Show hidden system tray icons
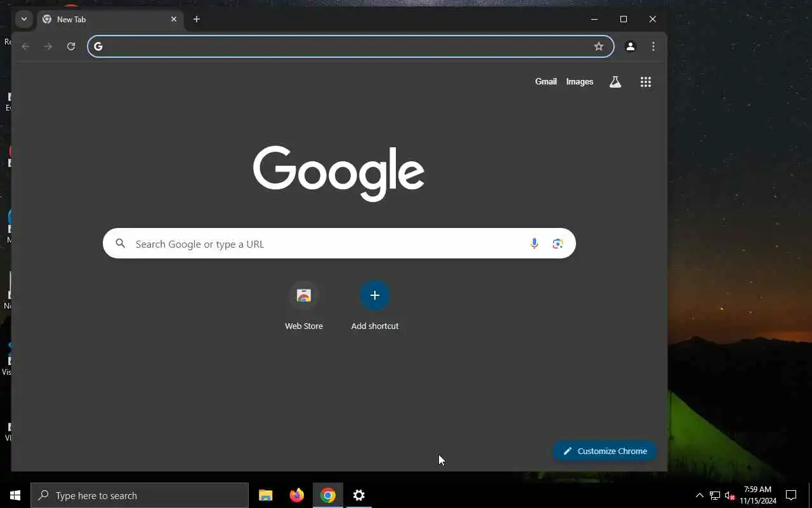This screenshot has width=812, height=508. (x=700, y=495)
